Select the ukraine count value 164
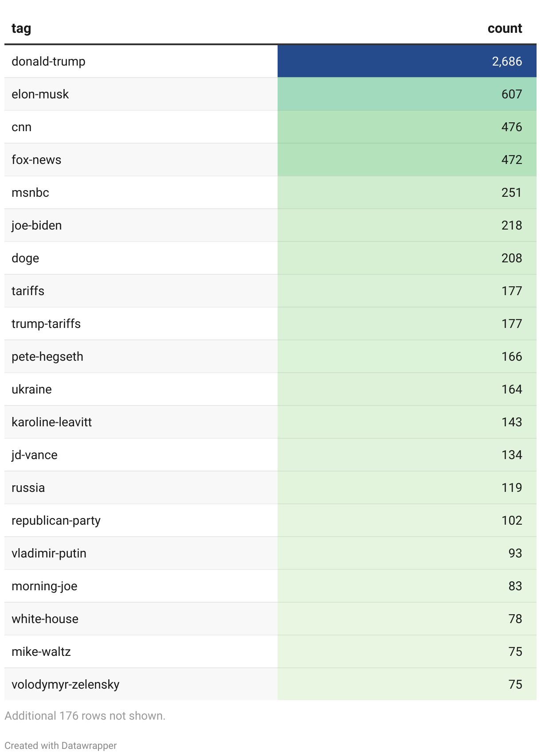The image size is (541, 756). point(511,389)
